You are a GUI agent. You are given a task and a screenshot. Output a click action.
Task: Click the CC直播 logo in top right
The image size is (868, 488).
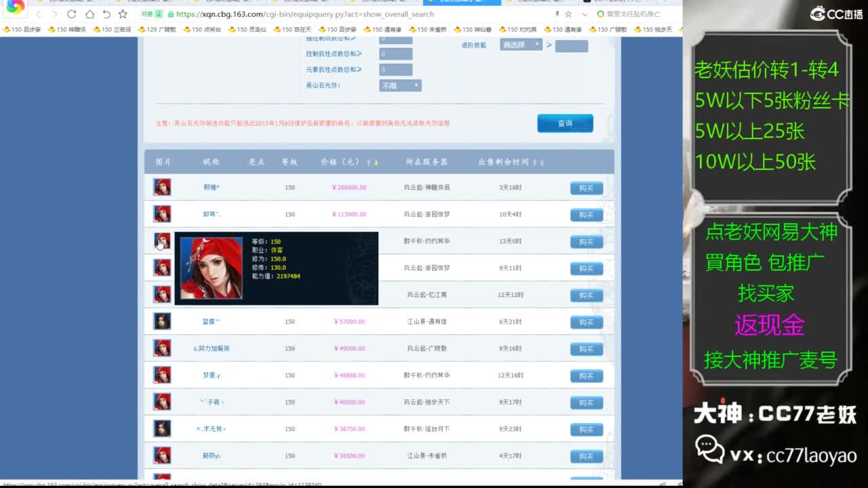[x=835, y=12]
